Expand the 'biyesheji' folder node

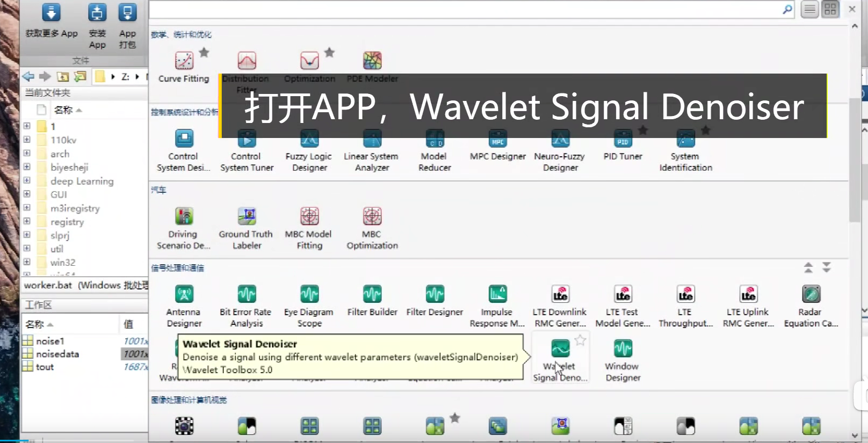27,167
